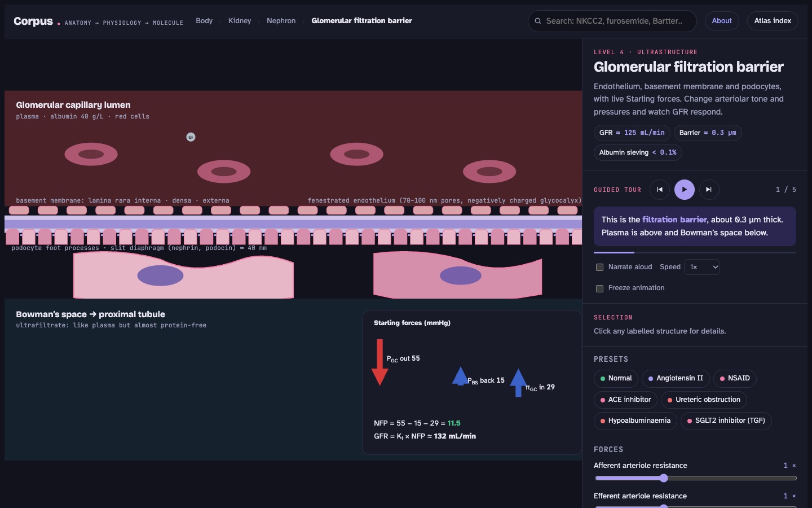Select the SGLT2 inhibitor (TGF) preset

pos(726,421)
